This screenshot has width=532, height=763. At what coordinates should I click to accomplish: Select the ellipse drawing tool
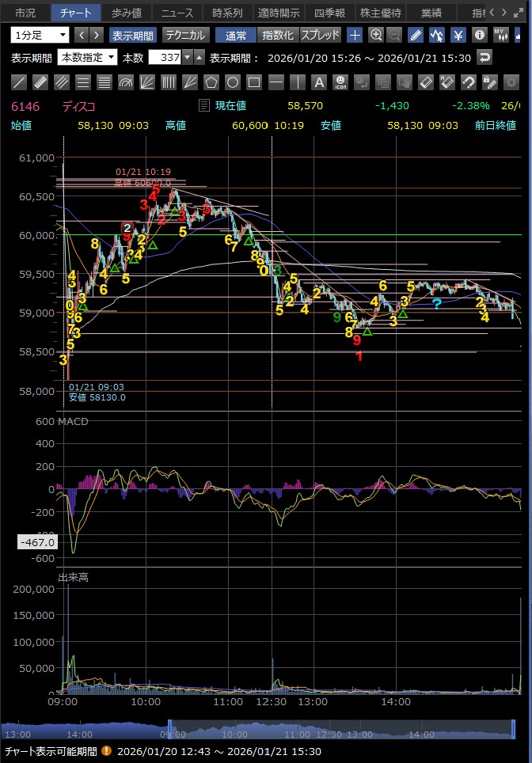click(x=233, y=82)
